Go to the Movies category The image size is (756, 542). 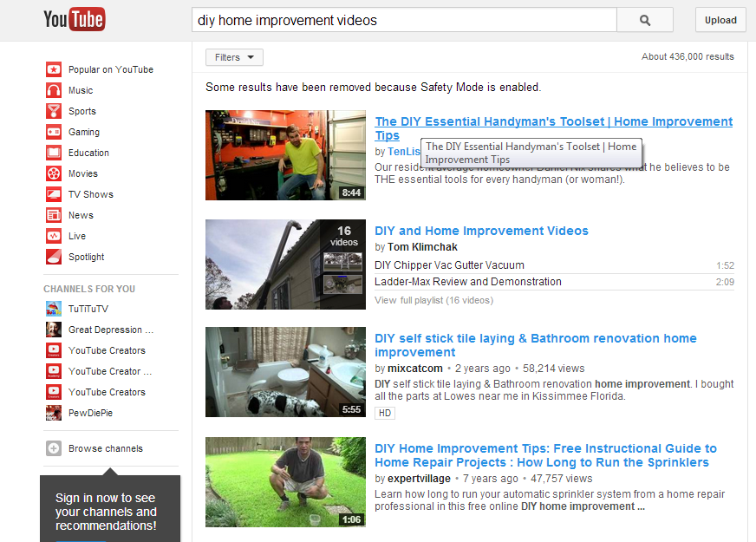83,173
